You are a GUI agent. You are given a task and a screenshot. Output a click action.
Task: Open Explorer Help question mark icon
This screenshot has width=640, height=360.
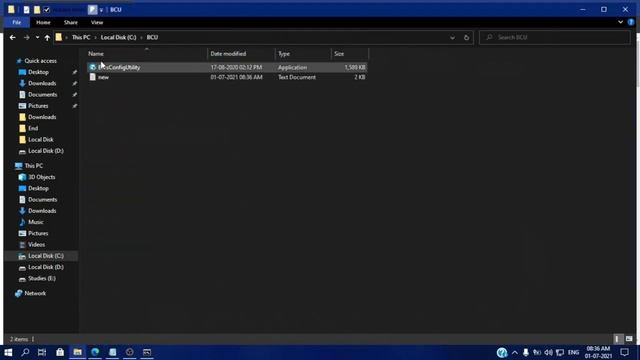click(631, 22)
